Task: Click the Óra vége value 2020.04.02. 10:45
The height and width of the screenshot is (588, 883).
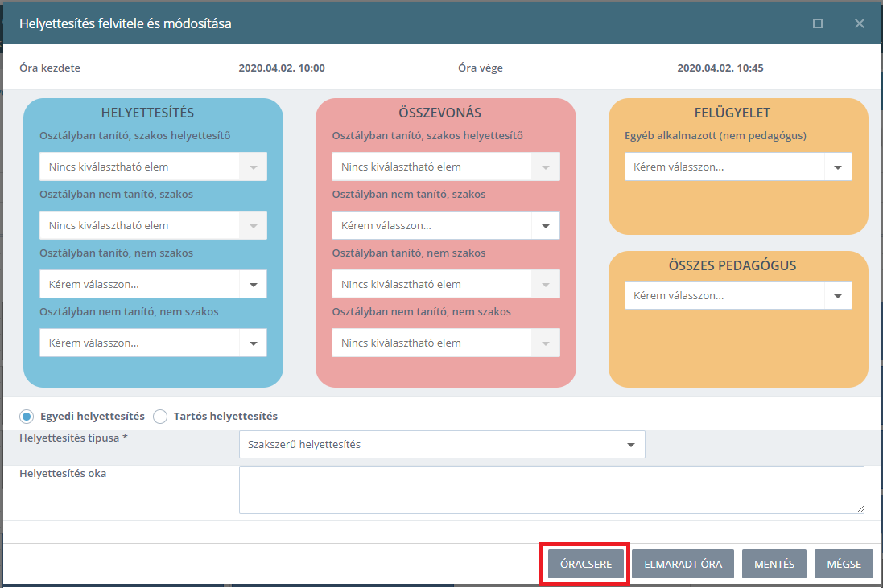Action: pos(720,68)
